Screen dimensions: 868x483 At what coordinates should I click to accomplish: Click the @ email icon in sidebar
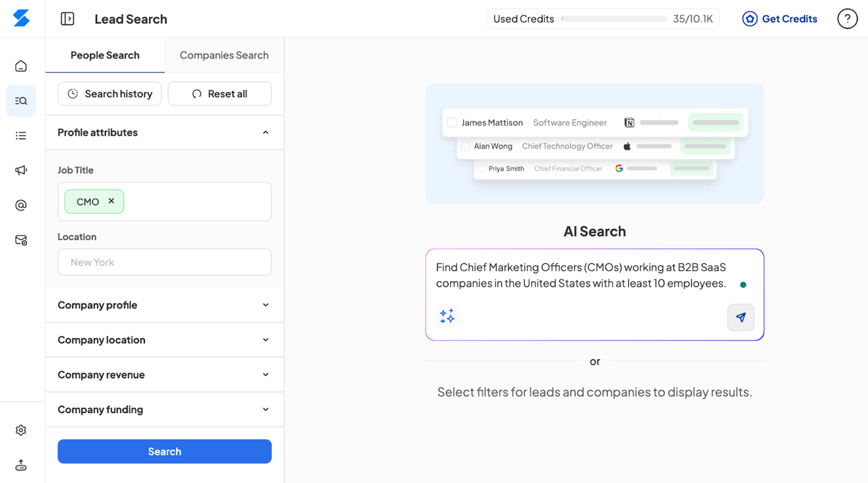coord(21,205)
